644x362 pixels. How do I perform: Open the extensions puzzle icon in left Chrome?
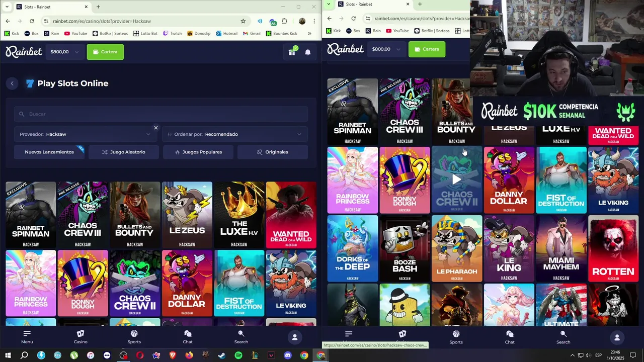(x=284, y=21)
